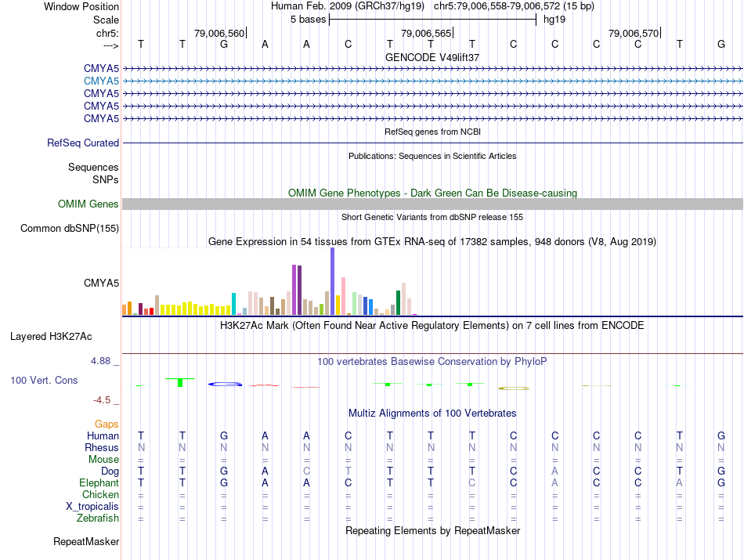Viewport: 744px width, 560px height.
Task: Select the OMIM Genes track label
Action: [x=88, y=204]
